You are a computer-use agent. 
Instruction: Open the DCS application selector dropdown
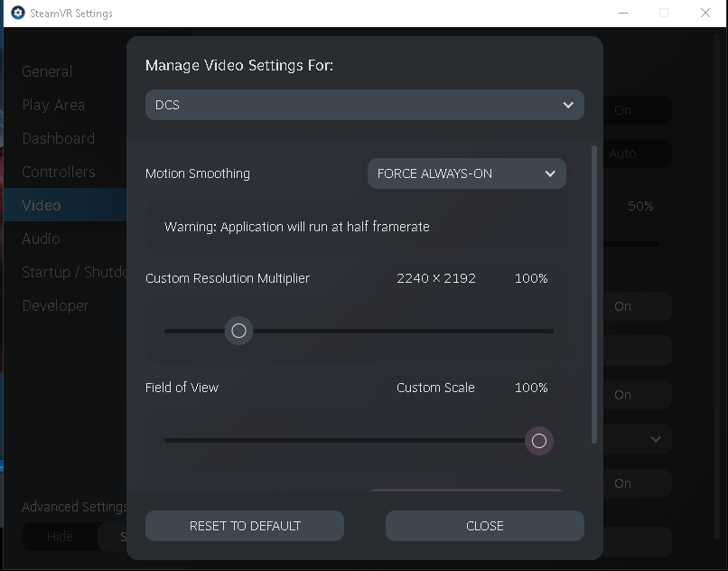(365, 105)
